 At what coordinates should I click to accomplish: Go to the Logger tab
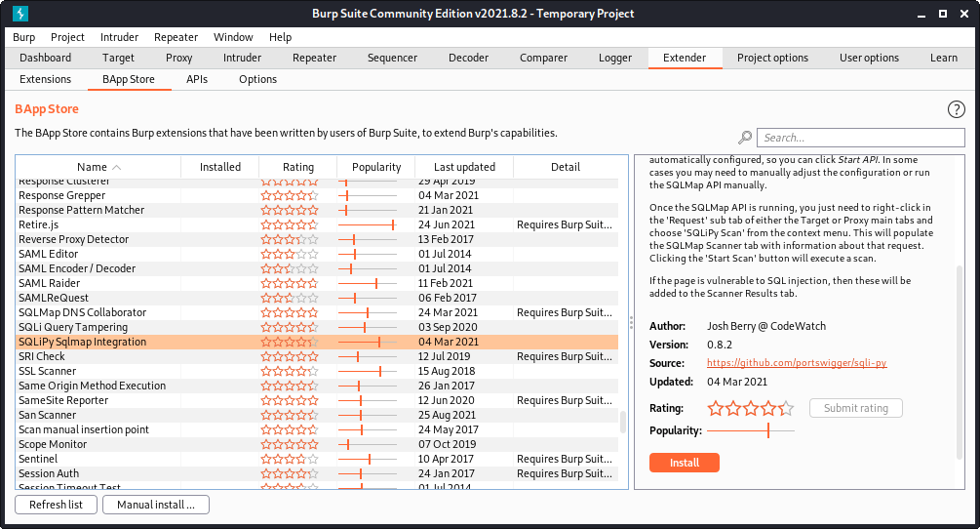coord(615,58)
